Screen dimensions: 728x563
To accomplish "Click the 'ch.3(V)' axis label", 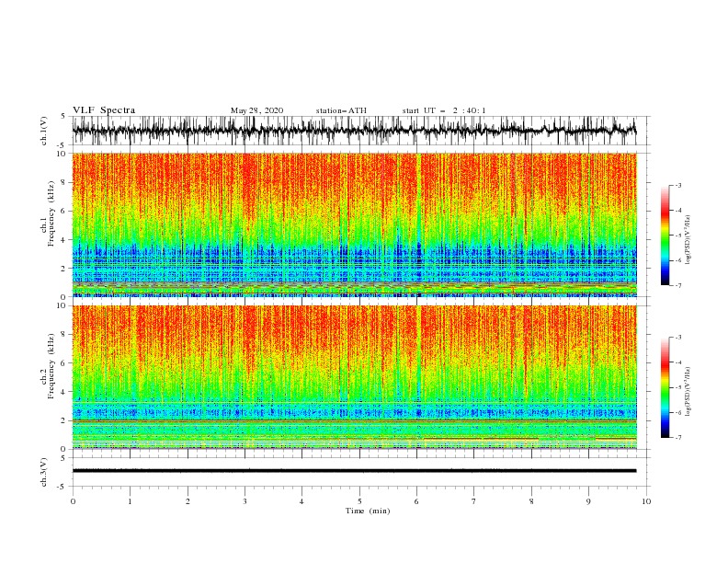I will (44, 472).
